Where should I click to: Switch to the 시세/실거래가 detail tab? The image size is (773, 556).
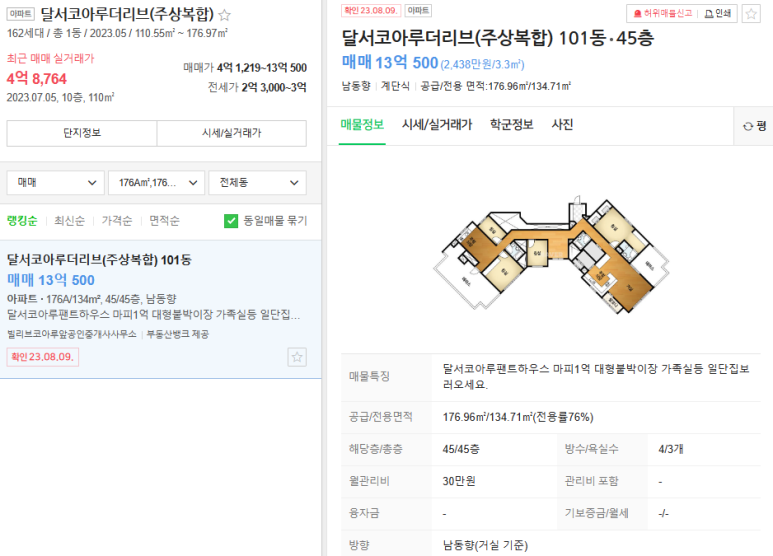point(437,125)
